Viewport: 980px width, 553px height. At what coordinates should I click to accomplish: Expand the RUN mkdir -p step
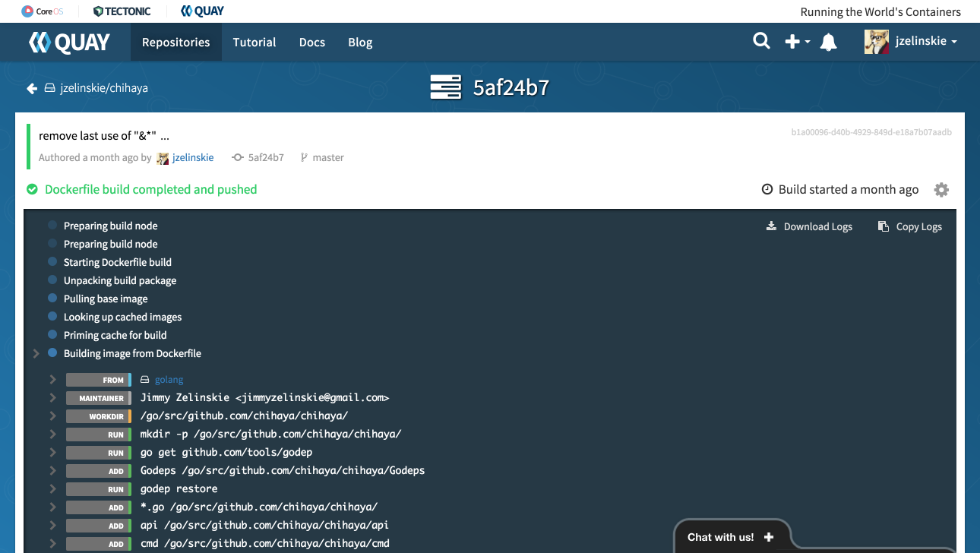tap(52, 434)
